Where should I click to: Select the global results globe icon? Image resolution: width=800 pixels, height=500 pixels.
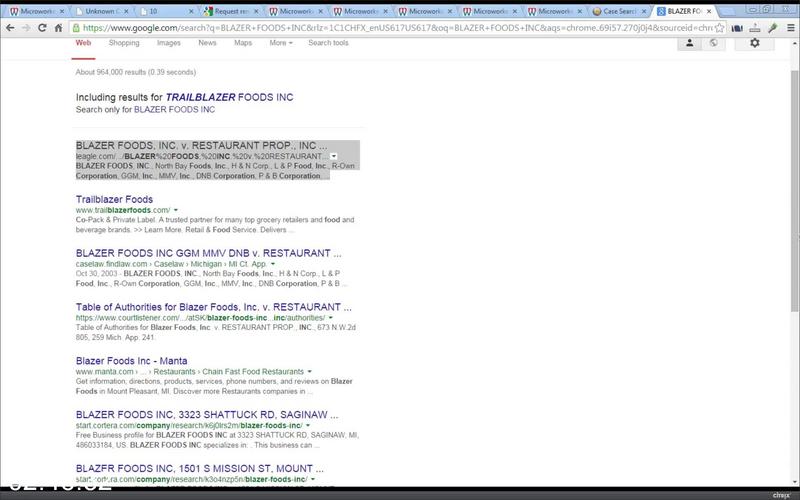pyautogui.click(x=713, y=43)
